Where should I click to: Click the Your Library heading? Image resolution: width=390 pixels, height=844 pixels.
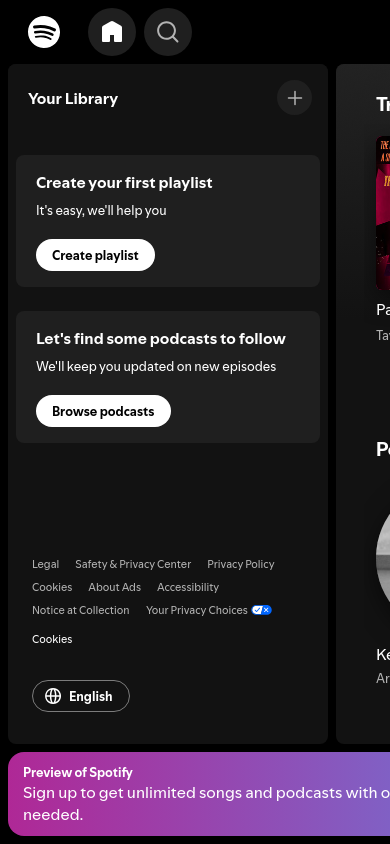click(x=73, y=99)
